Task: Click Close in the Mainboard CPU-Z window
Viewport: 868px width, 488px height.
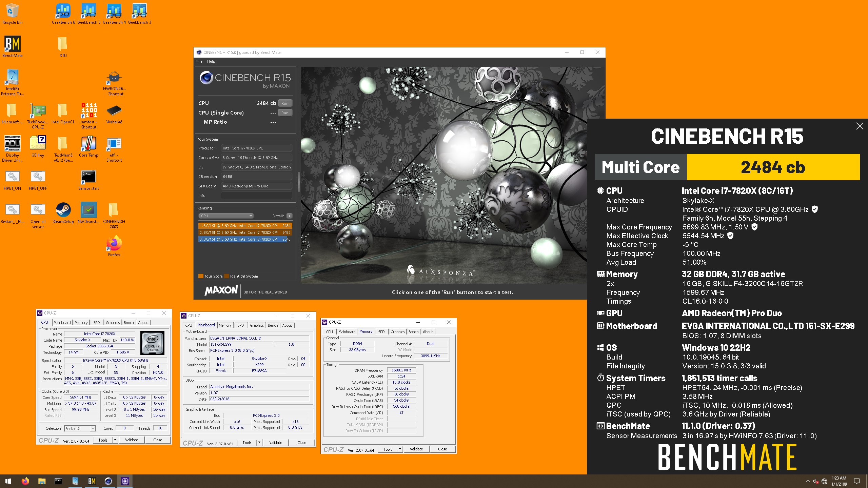Action: coord(302,443)
